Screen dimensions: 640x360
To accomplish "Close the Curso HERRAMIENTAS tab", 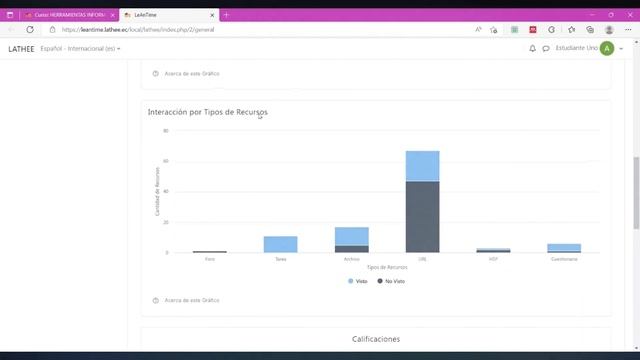I will 113,15.
